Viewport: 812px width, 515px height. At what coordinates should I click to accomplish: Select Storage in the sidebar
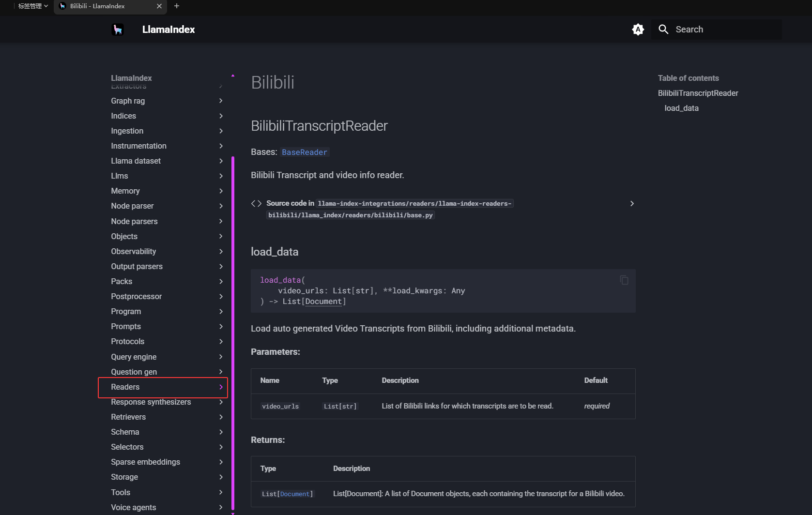(124, 477)
